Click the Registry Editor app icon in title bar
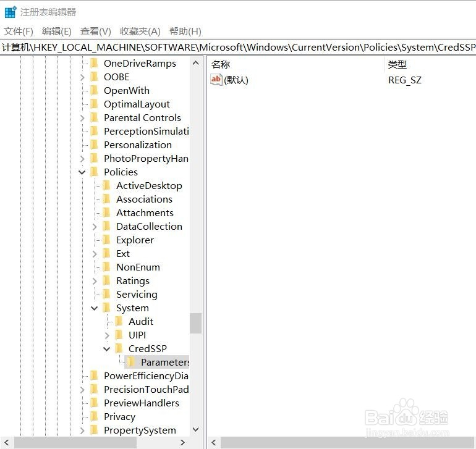This screenshot has width=476, height=449. pyautogui.click(x=11, y=12)
